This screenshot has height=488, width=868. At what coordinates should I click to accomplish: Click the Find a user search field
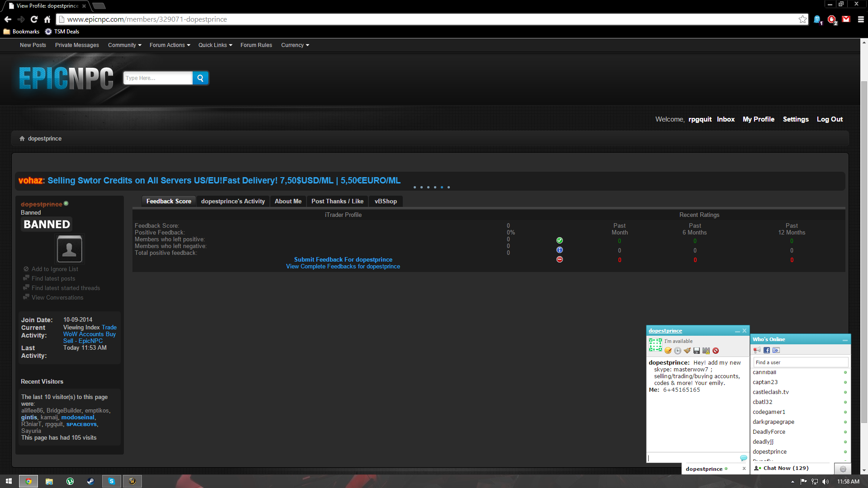coord(801,362)
